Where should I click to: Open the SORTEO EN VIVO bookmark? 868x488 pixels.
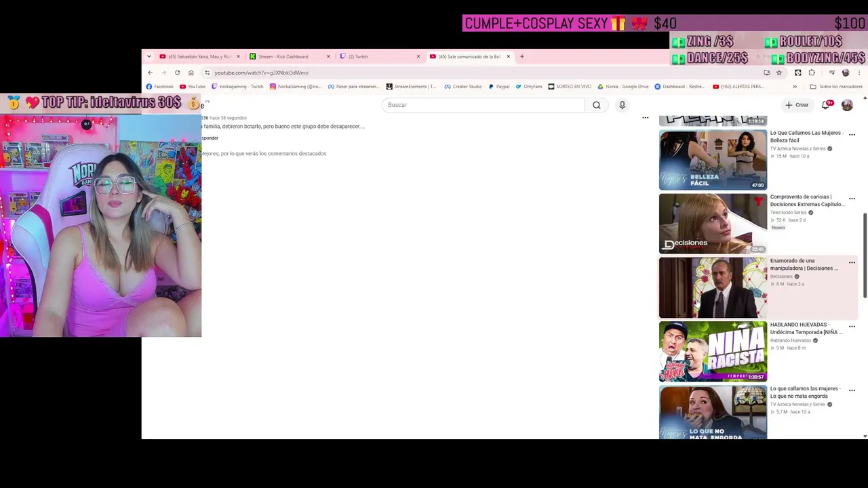(x=570, y=87)
